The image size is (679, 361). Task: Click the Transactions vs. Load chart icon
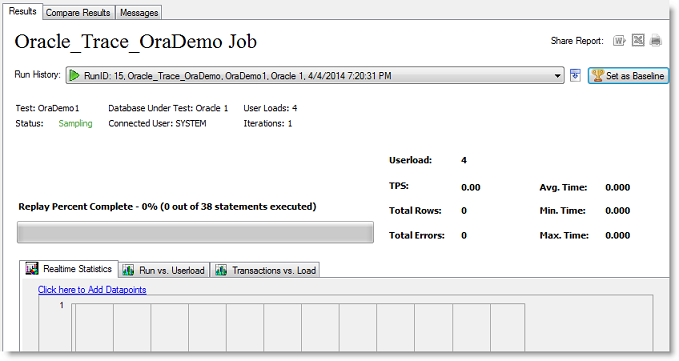coord(221,270)
